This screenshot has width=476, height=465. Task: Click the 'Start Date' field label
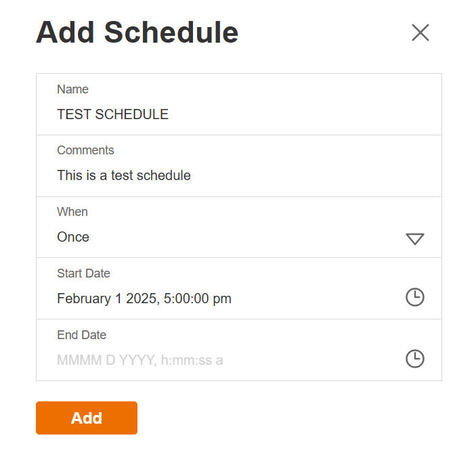coord(83,273)
